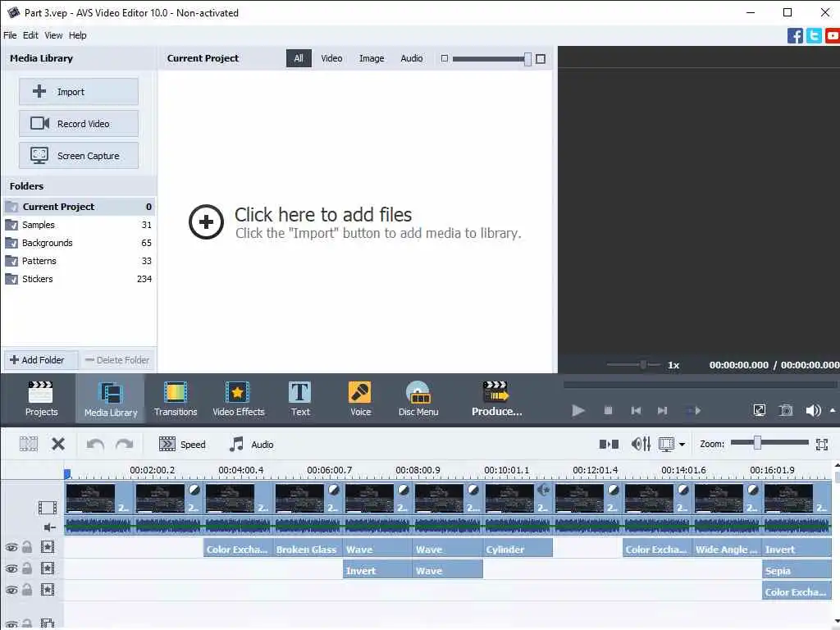Take a snapshot with the camera icon
The width and height of the screenshot is (840, 630).
tap(785, 411)
